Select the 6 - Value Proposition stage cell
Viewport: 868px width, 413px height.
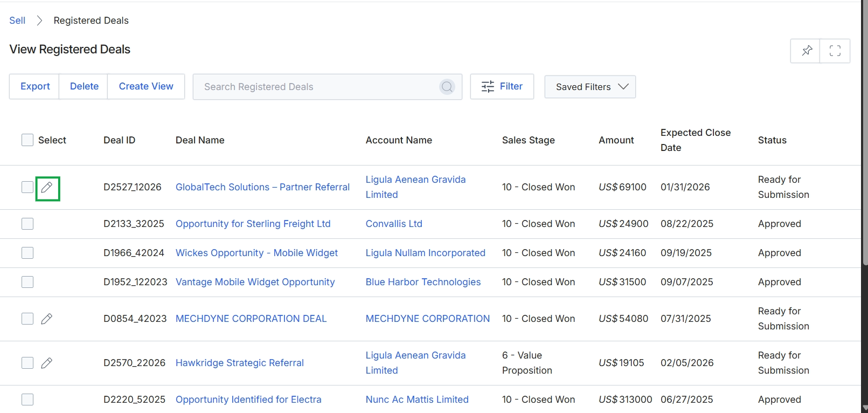tap(527, 363)
